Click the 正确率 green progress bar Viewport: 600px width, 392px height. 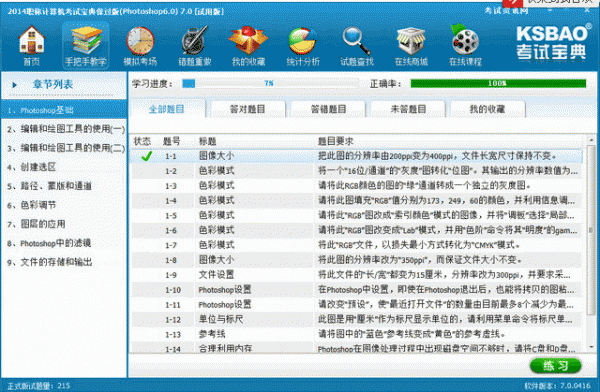tap(498, 83)
